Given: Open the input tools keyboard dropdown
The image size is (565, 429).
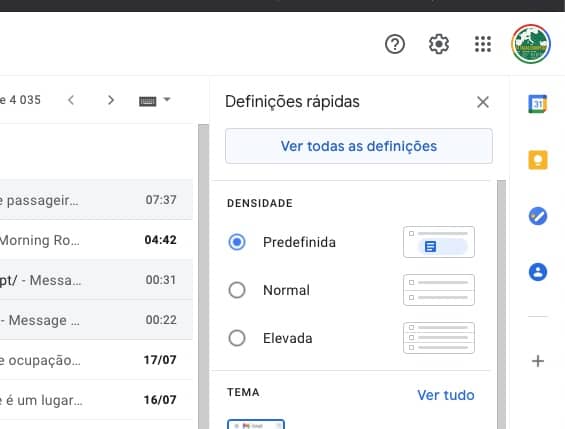Looking at the screenshot, I should (x=155, y=101).
